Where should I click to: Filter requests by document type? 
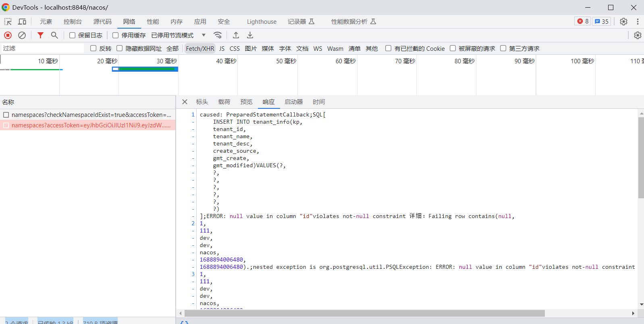coord(302,48)
